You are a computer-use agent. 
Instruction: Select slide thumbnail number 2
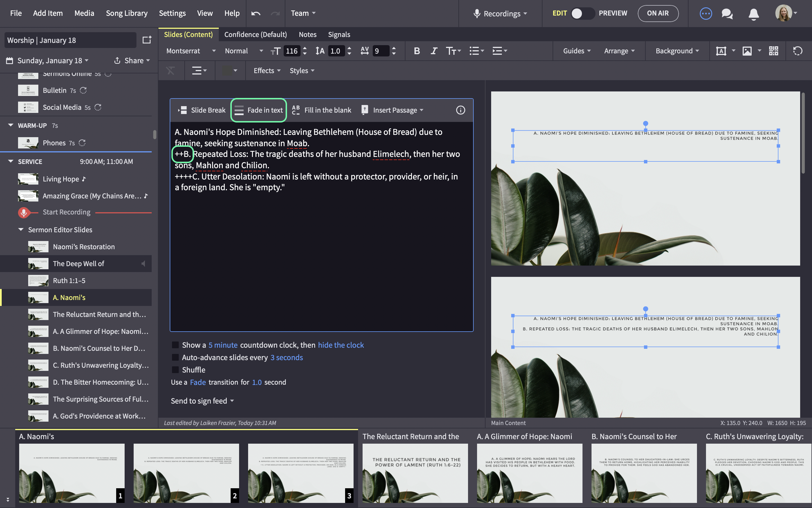186,473
